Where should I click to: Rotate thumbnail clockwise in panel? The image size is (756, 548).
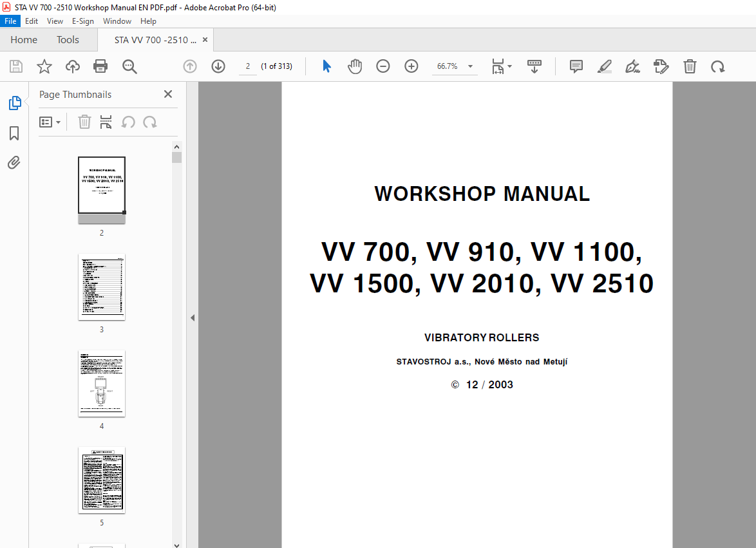[150, 122]
